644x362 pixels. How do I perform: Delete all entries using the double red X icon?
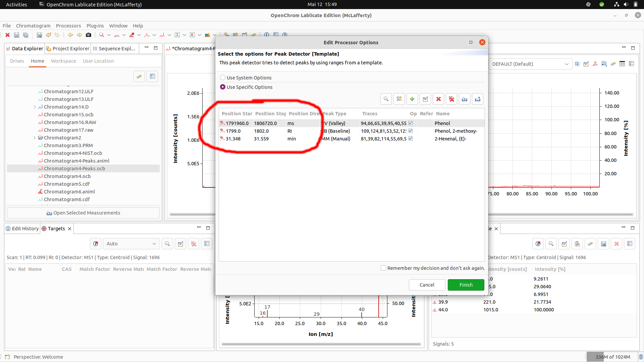point(451,99)
